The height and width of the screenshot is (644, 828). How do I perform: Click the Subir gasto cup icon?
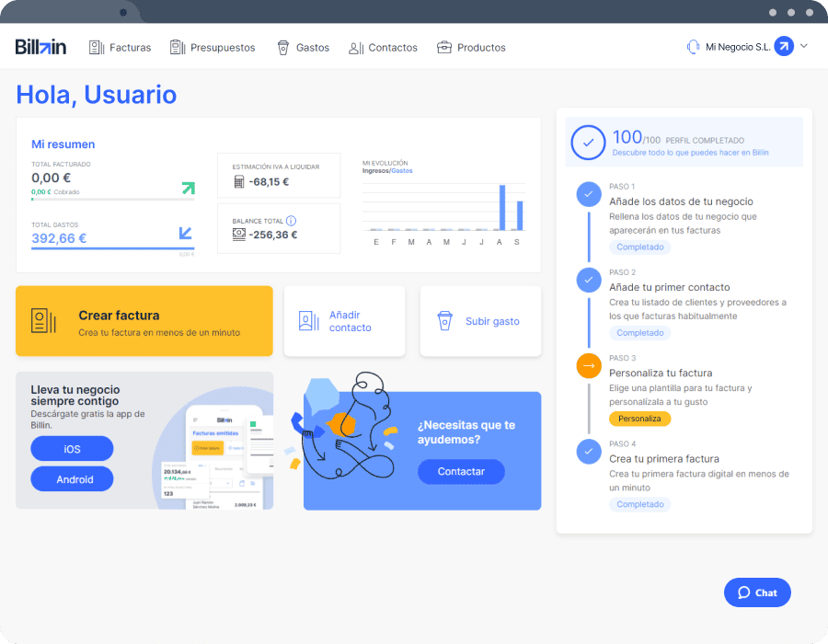point(445,321)
